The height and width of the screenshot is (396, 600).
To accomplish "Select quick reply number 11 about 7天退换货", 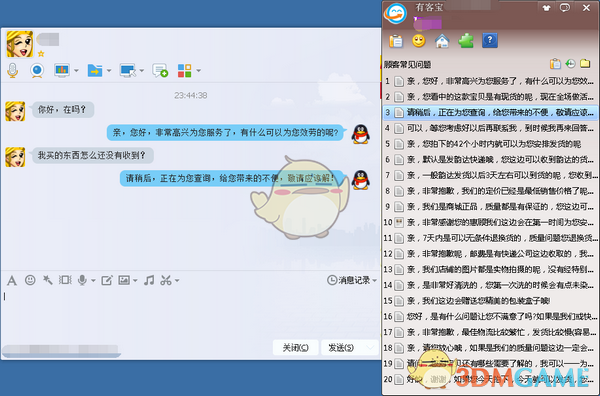I will coord(490,238).
